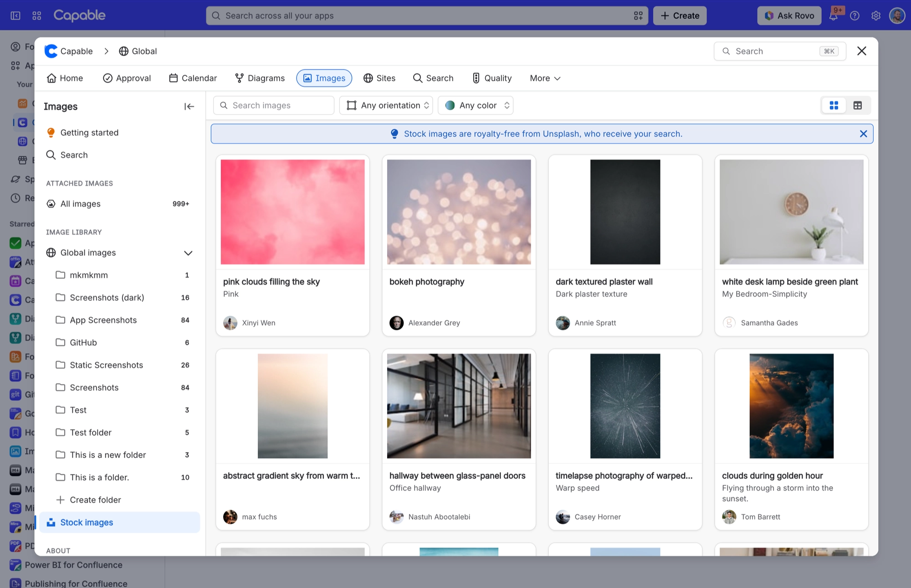This screenshot has width=911, height=588.
Task: Click Tom Barrett author avatar
Action: pos(729,517)
